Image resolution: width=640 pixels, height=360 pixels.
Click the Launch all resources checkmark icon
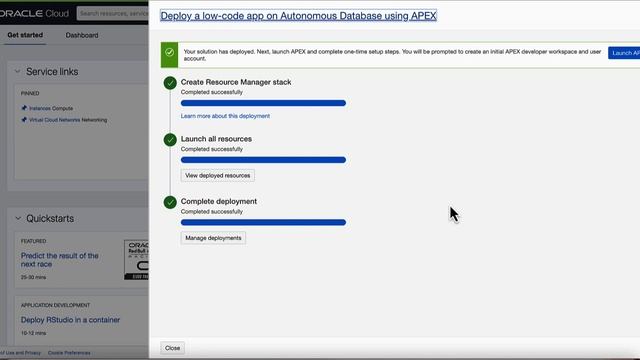coord(170,140)
